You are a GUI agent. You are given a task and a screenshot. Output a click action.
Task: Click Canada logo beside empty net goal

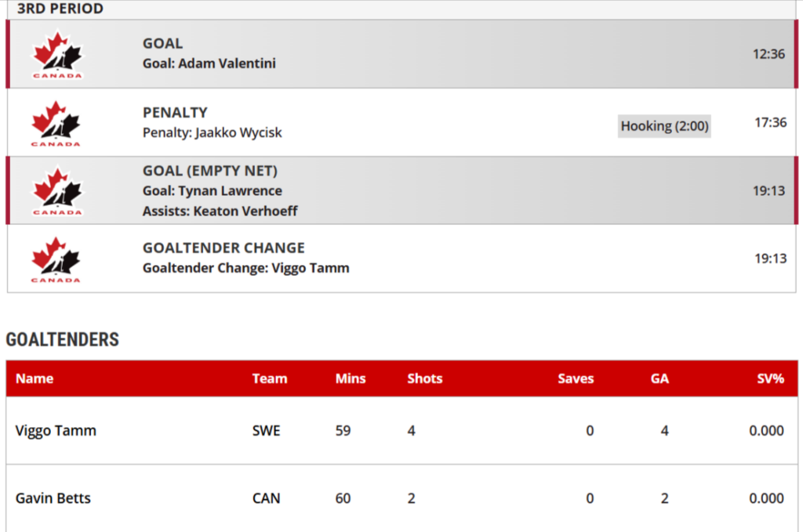[x=56, y=190]
